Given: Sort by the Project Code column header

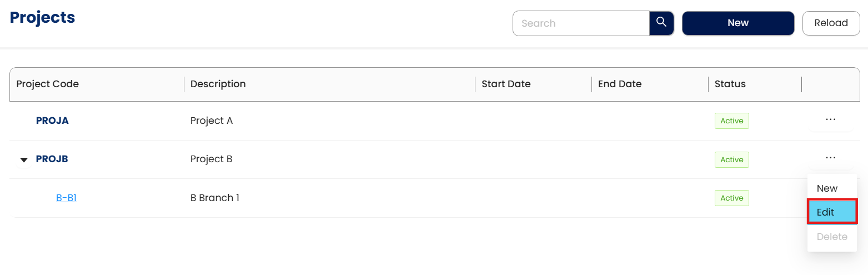Looking at the screenshot, I should click(48, 84).
